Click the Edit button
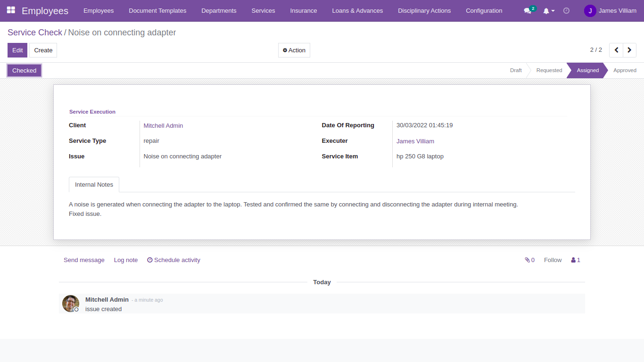644x362 pixels. [x=17, y=50]
